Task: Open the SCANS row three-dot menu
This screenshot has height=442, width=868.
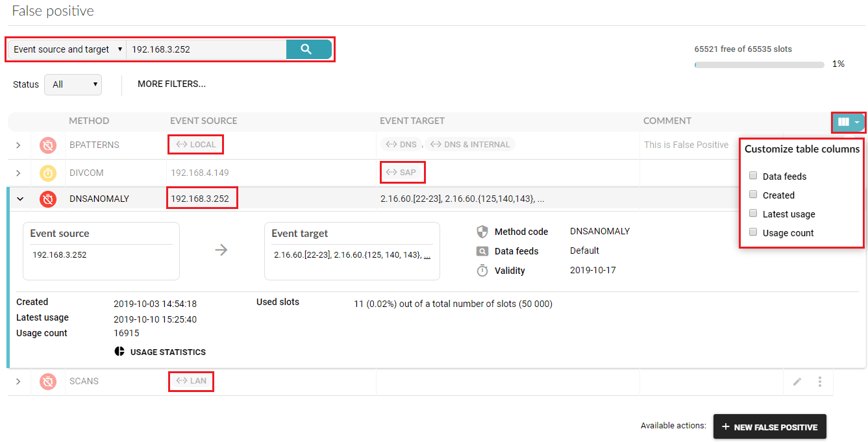Action: coord(820,382)
